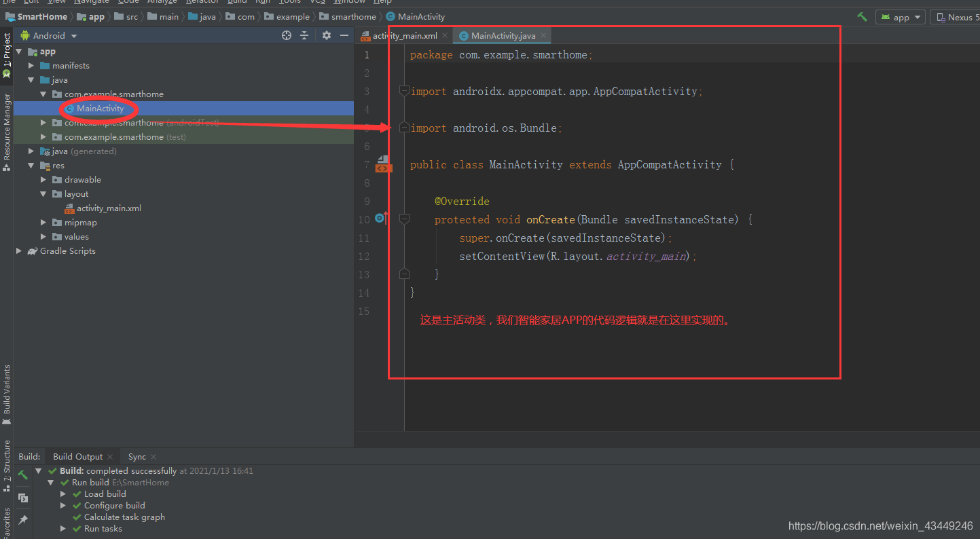Screen dimensions: 980x539
Task: Close the activity_main.xml editor tab
Action: tap(446, 35)
